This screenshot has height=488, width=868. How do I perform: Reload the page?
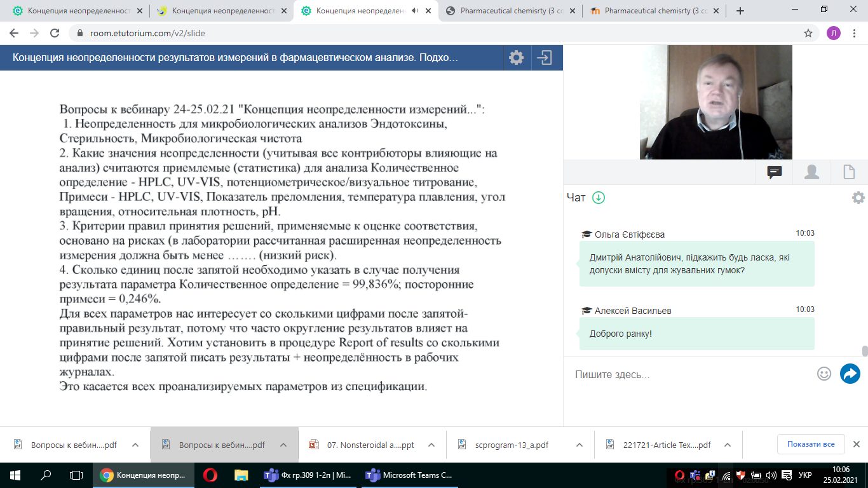pyautogui.click(x=55, y=33)
